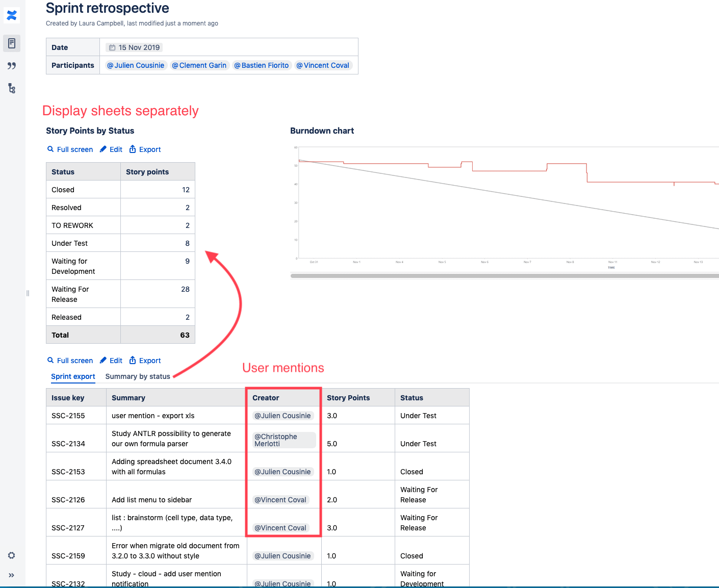This screenshot has height=588, width=719.
Task: Expand the sidebar with double chevron
Action: point(11,575)
